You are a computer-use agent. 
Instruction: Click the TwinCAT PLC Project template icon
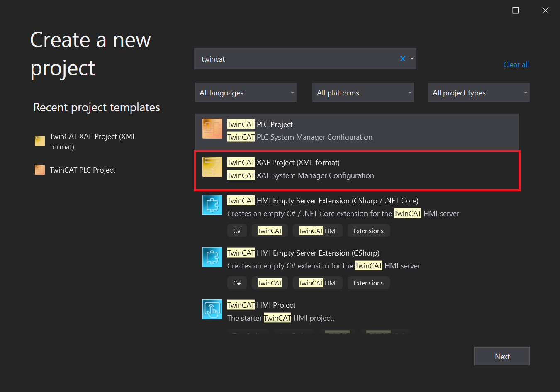tap(212, 129)
